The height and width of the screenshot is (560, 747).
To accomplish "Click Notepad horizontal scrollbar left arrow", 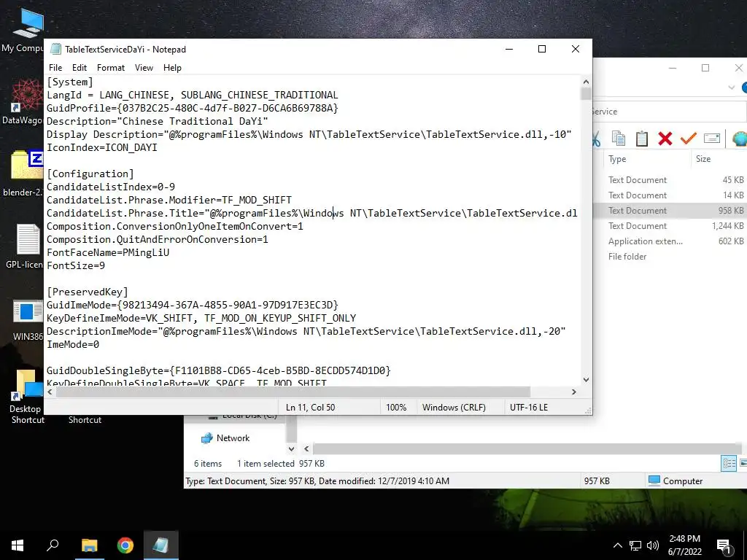I will [50, 392].
